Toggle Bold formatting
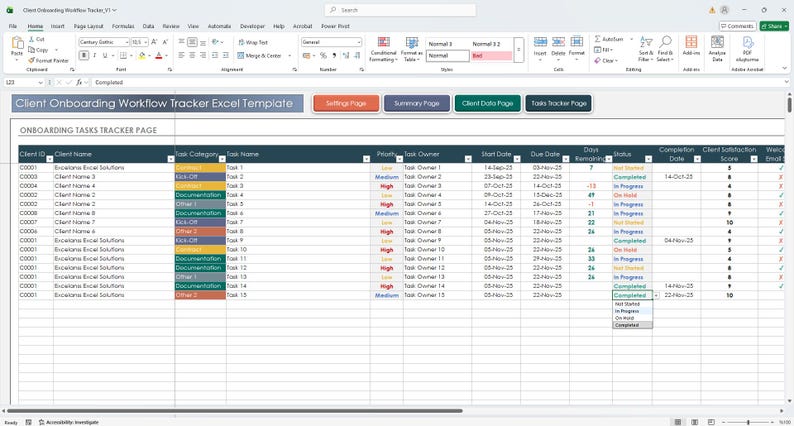794x426 pixels. click(84, 55)
